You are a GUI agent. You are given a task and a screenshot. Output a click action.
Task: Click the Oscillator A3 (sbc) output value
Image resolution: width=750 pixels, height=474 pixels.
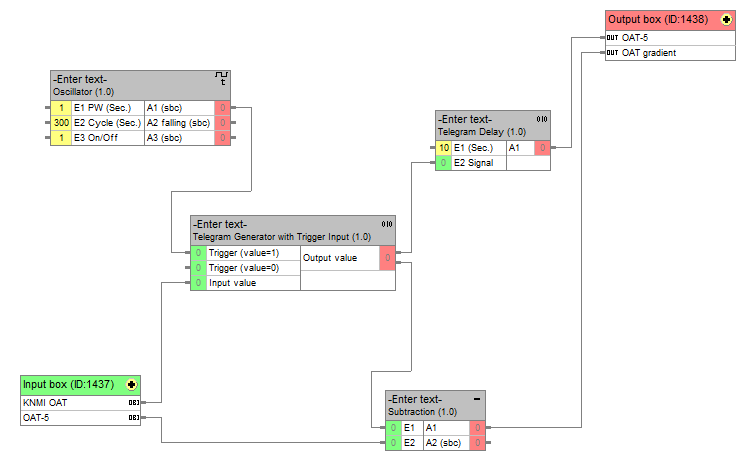pyautogui.click(x=222, y=138)
